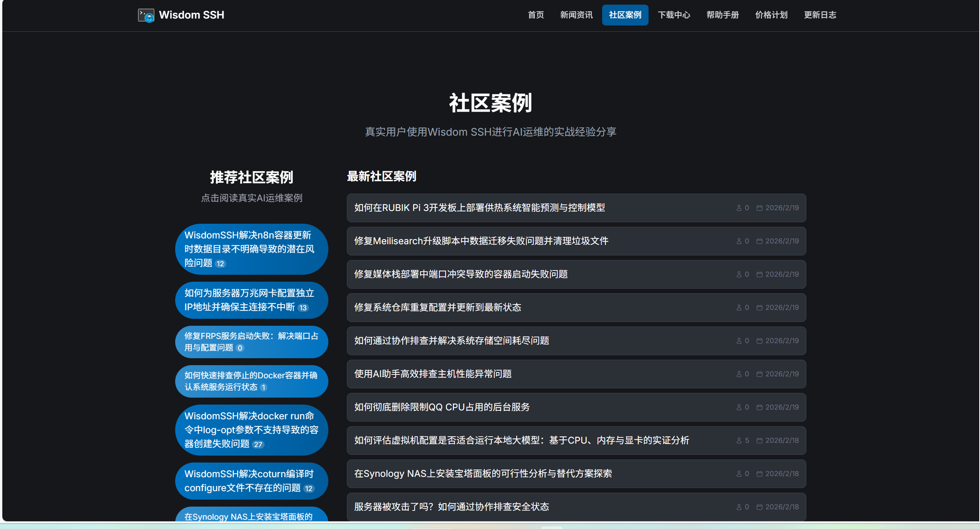Open article 服务器被攻击了吗 security check
980x529 pixels.
pos(451,507)
